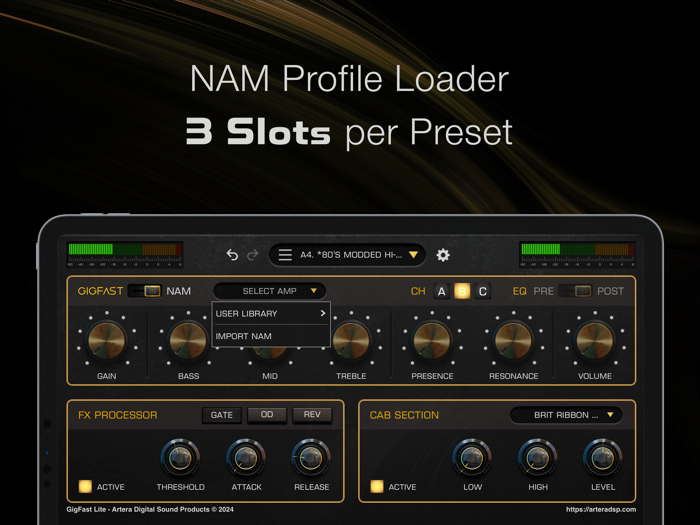Click GigFast Lite copyright text

[x=150, y=509]
